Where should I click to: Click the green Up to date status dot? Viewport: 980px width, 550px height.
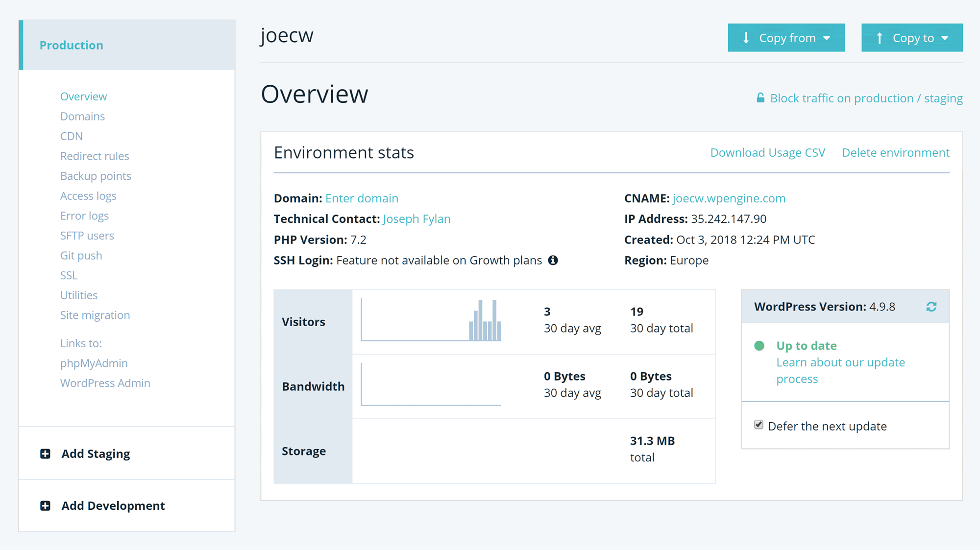(759, 346)
